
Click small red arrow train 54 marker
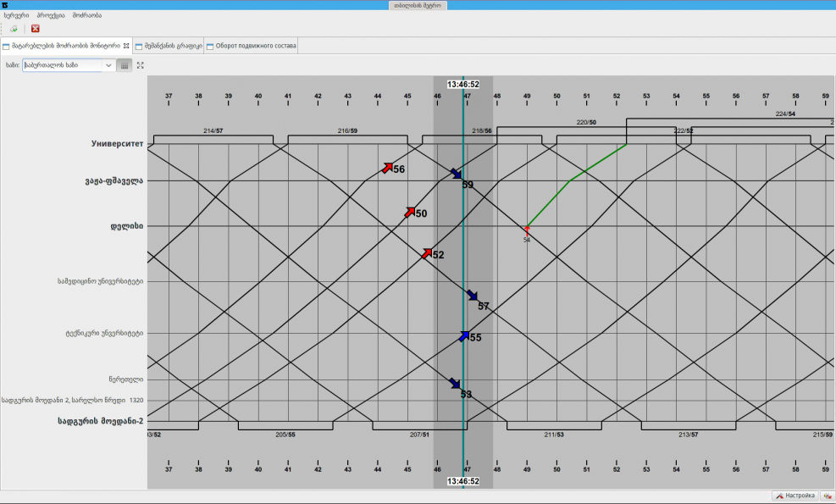point(527,231)
